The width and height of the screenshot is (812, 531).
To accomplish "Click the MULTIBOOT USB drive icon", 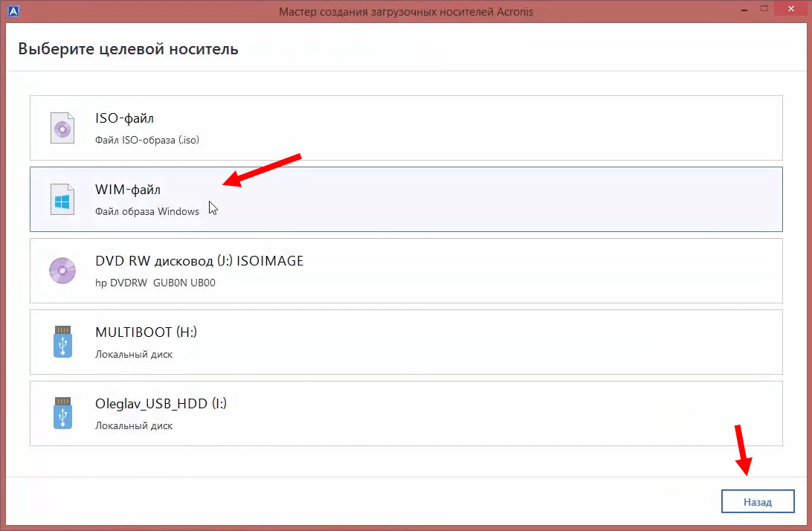I will pyautogui.click(x=62, y=342).
